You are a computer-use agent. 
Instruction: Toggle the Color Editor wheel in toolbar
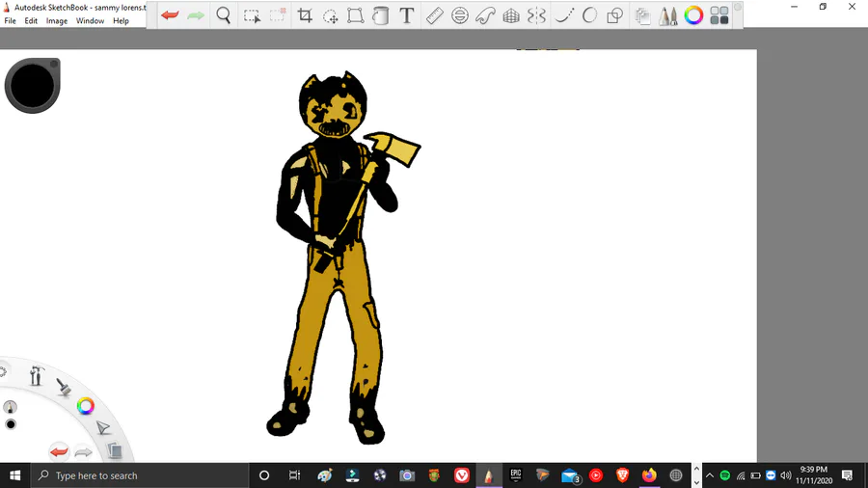[693, 15]
